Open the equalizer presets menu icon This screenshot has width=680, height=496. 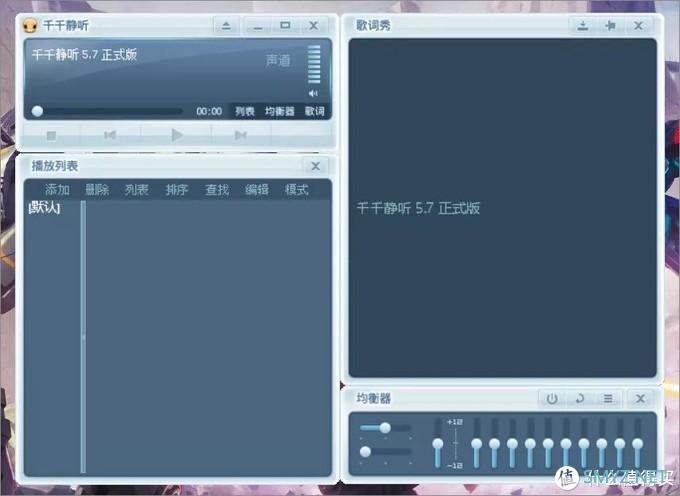coord(608,398)
